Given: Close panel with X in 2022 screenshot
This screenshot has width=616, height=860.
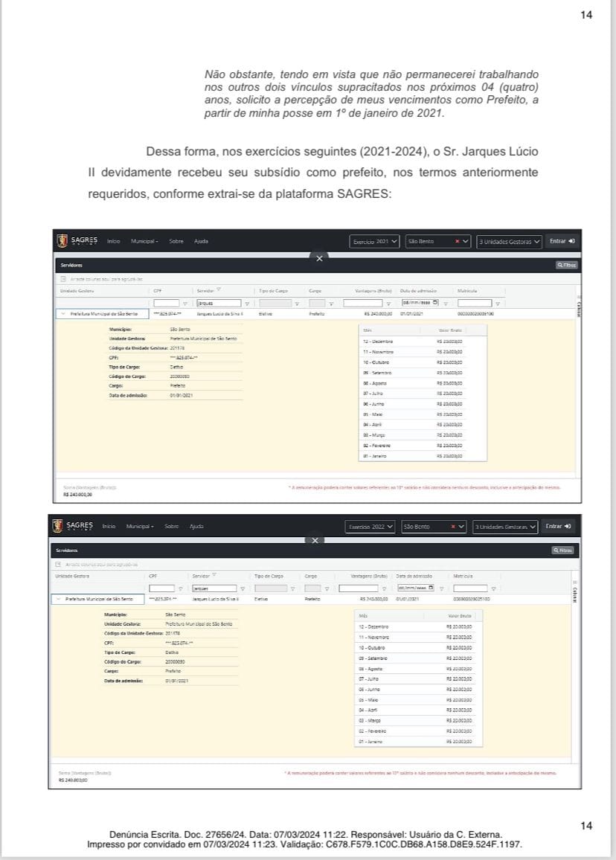Looking at the screenshot, I should click(x=315, y=540).
